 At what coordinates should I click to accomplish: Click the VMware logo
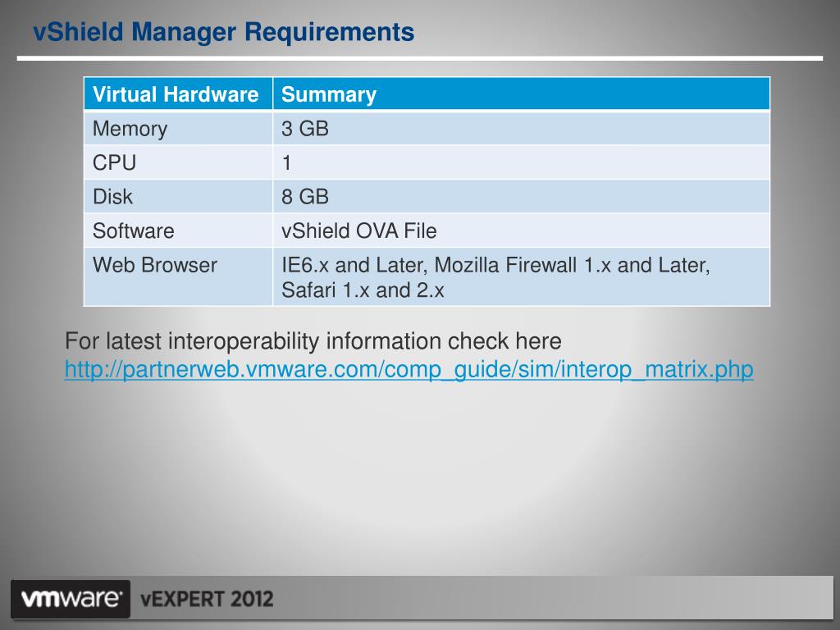click(71, 598)
